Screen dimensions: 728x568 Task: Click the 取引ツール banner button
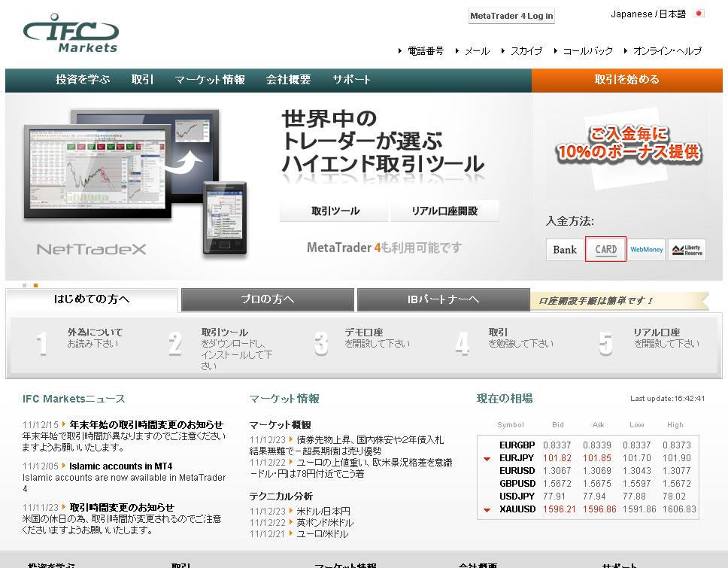(335, 211)
